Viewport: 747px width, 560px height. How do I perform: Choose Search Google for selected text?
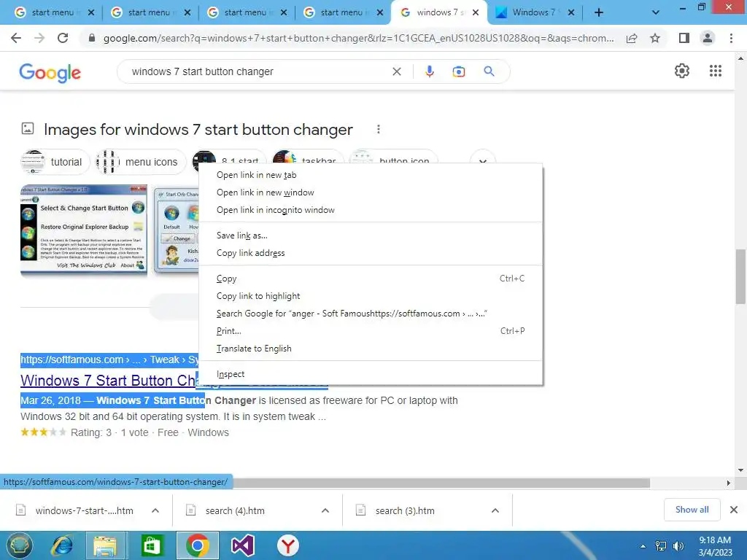tap(371, 314)
